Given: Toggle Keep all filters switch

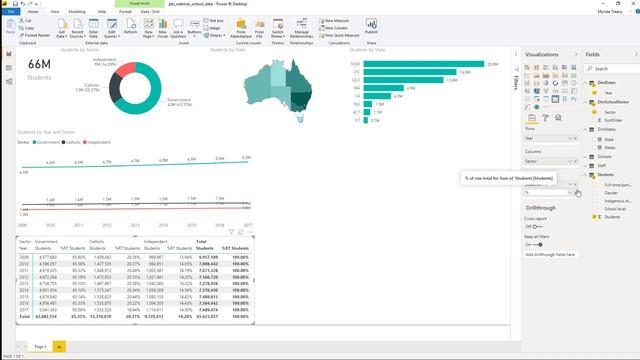Looking at the screenshot, I should pyautogui.click(x=537, y=244).
